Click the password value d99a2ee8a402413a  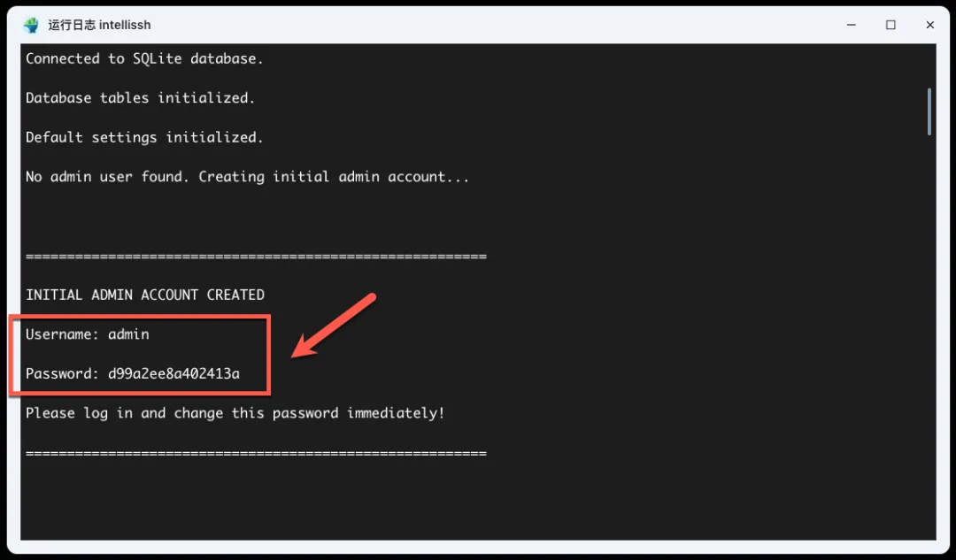173,373
